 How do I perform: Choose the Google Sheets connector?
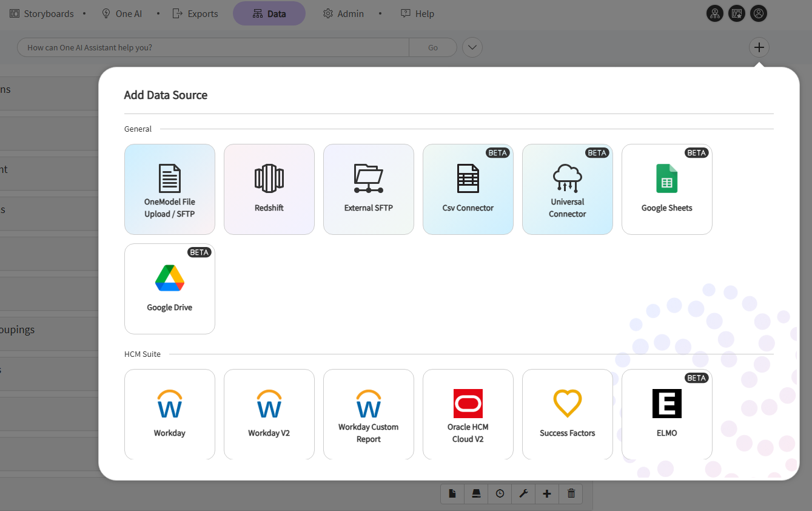click(x=666, y=189)
